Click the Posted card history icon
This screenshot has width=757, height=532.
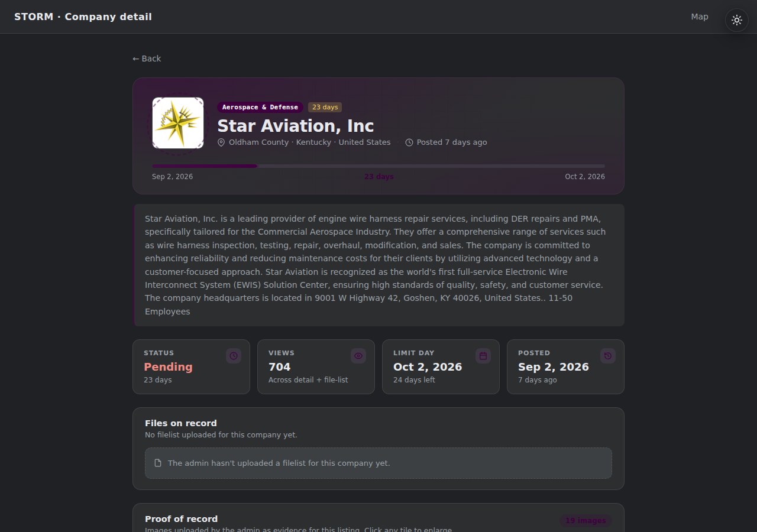tap(608, 356)
